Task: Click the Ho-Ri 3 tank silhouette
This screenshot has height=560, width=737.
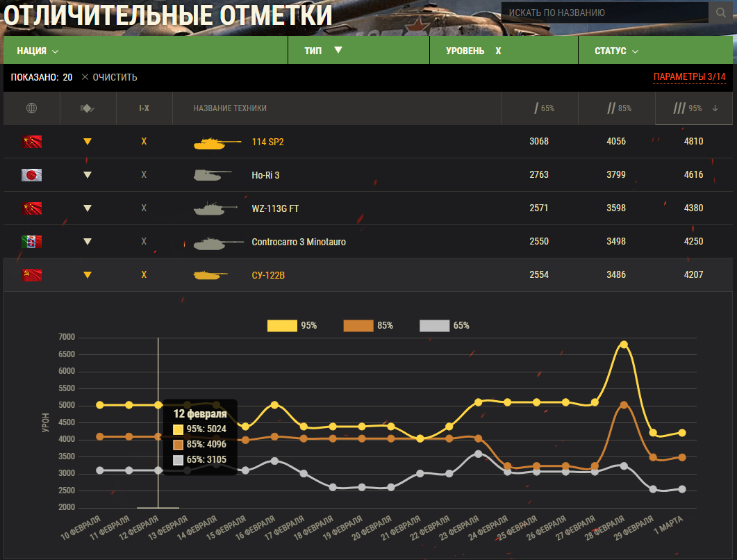Action: click(x=213, y=175)
